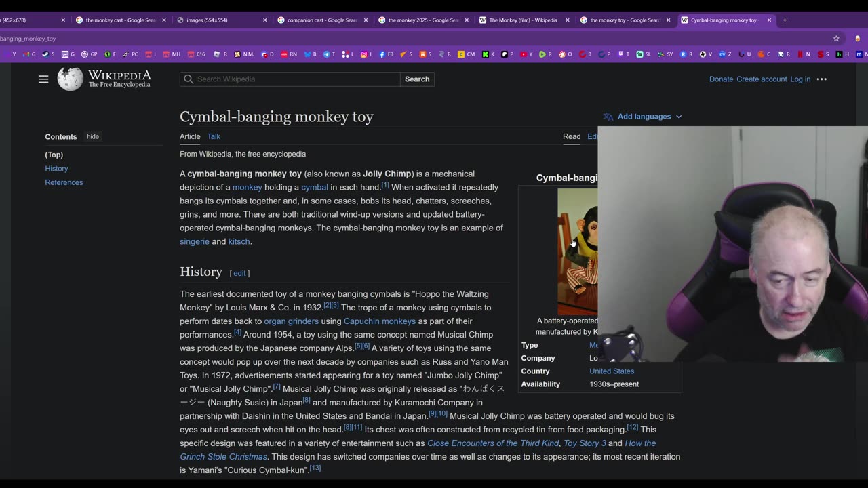Focus the Search Wikipedia input field
The image size is (868, 488).
[x=290, y=79]
